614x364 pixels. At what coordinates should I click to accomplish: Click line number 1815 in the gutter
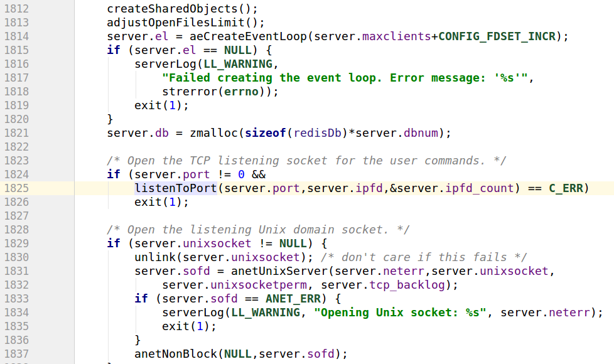tap(16, 50)
